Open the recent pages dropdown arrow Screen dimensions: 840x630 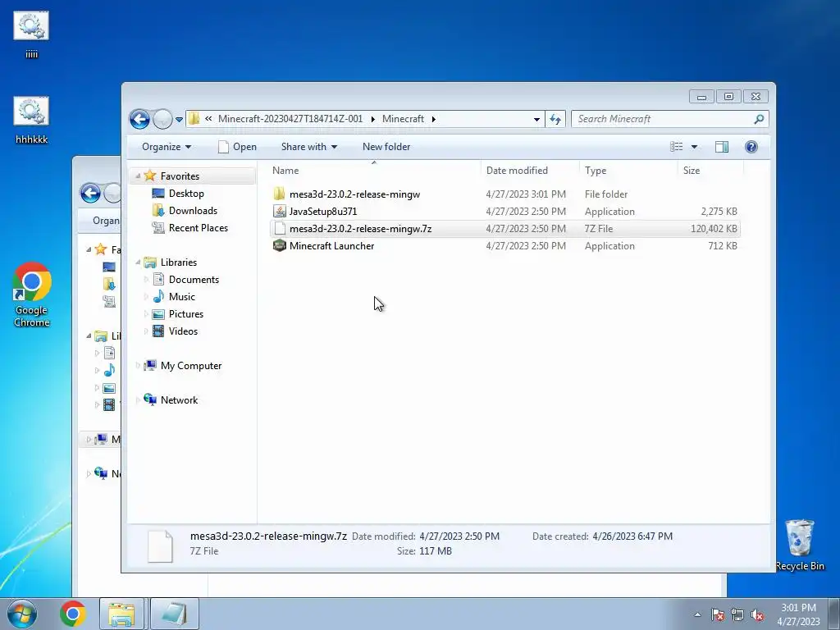[x=179, y=120]
